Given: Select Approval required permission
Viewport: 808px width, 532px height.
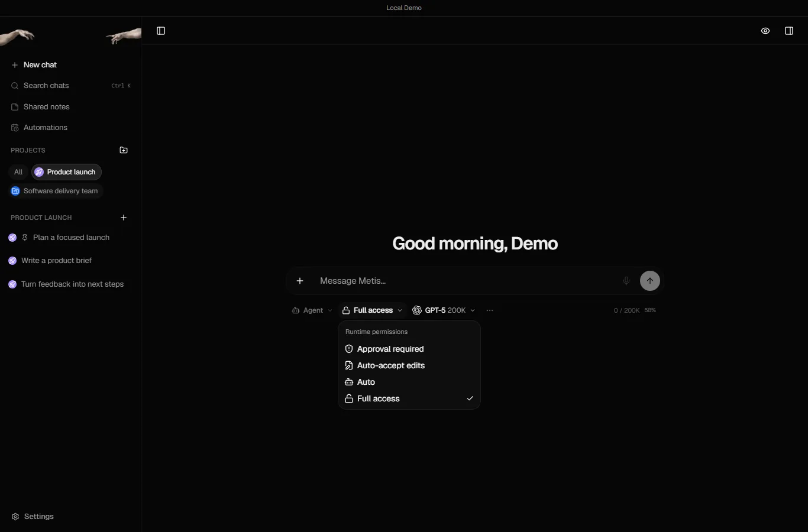Looking at the screenshot, I should [409, 349].
